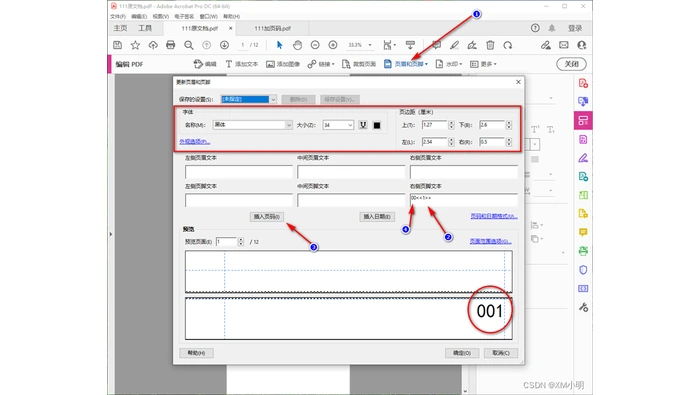Click the left header text field

pyautogui.click(x=239, y=172)
